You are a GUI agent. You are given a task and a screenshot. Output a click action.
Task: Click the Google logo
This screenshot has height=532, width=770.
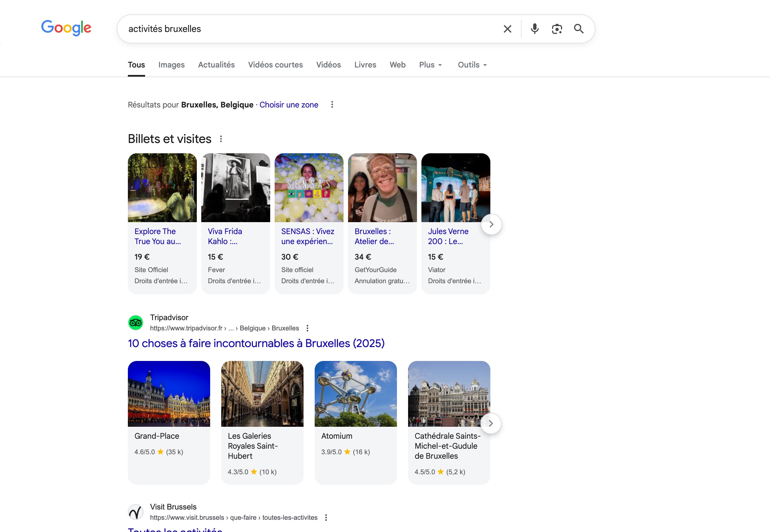point(66,28)
